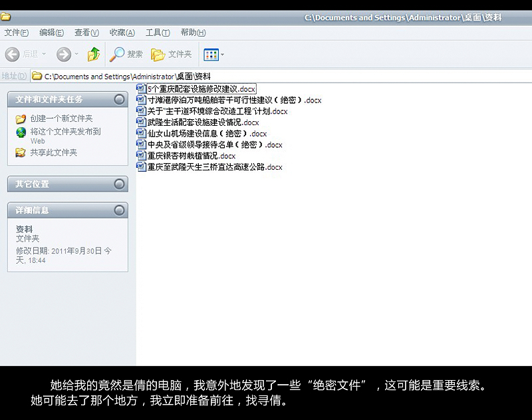The height and width of the screenshot is (420, 532).
Task: Select 中央及省级领导接待名单 (绝密).docx file
Action: point(214,144)
